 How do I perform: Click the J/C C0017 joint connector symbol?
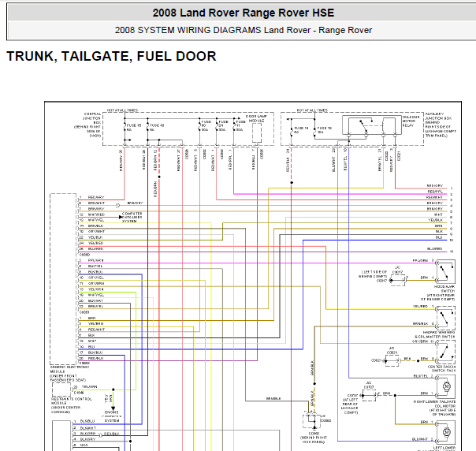click(398, 281)
